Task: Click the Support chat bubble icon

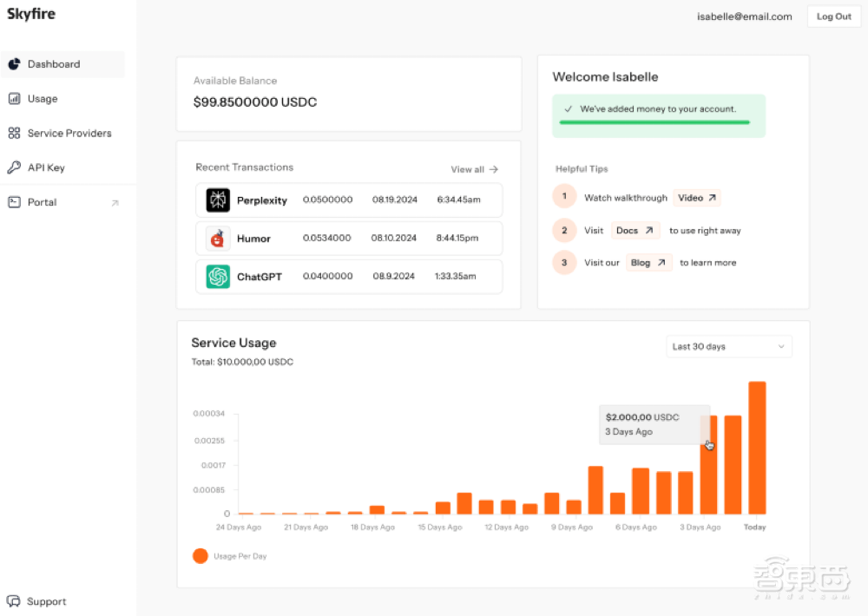Action: (14, 601)
